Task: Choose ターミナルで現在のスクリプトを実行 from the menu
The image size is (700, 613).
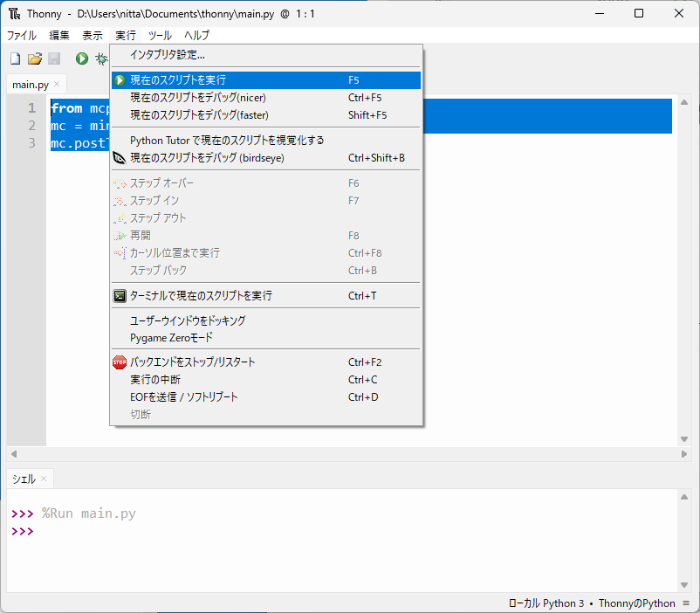Action: (201, 296)
